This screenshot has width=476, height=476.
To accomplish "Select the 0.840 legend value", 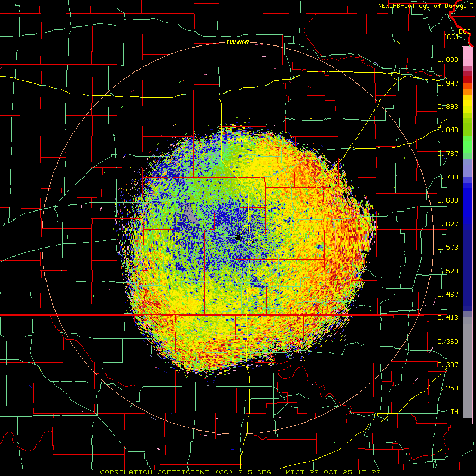I will click(448, 130).
